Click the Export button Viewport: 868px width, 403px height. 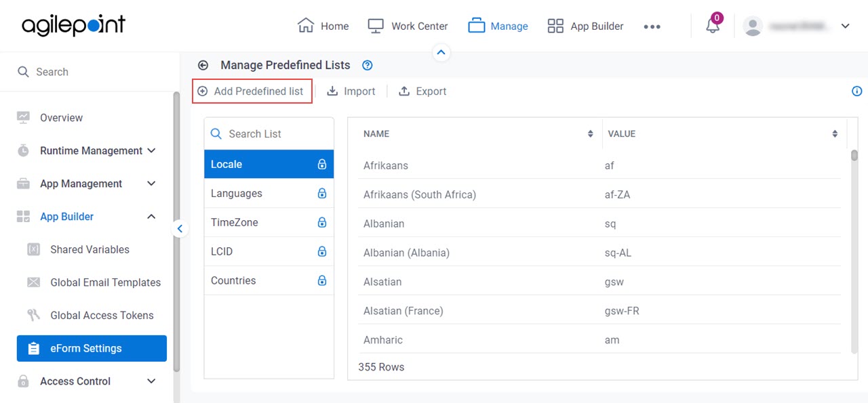(x=422, y=91)
